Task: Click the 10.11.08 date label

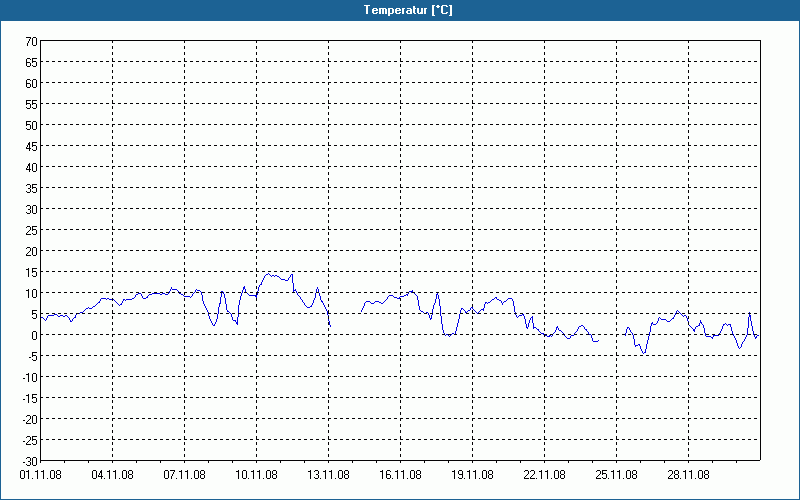Action: 256,474
